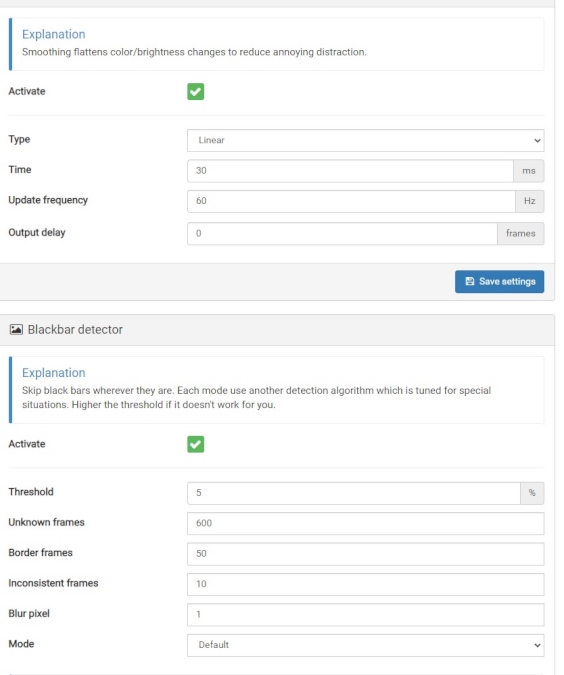Screen dimensions: 564x675
Task: Click the Border frames field with 50
Action: pyautogui.click(x=366, y=554)
